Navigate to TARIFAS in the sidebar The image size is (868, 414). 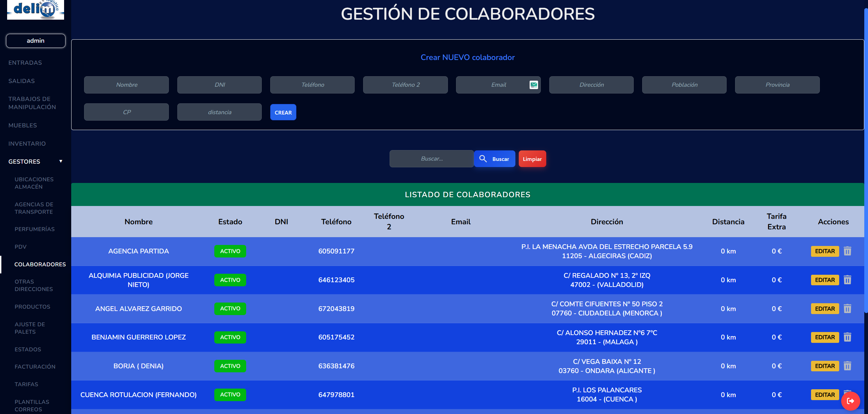26,384
